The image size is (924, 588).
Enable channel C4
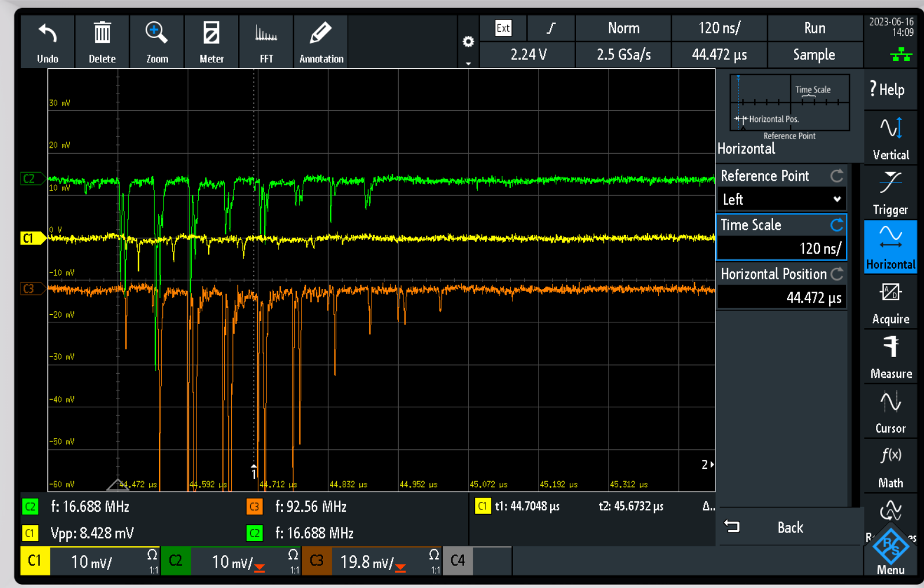458,561
